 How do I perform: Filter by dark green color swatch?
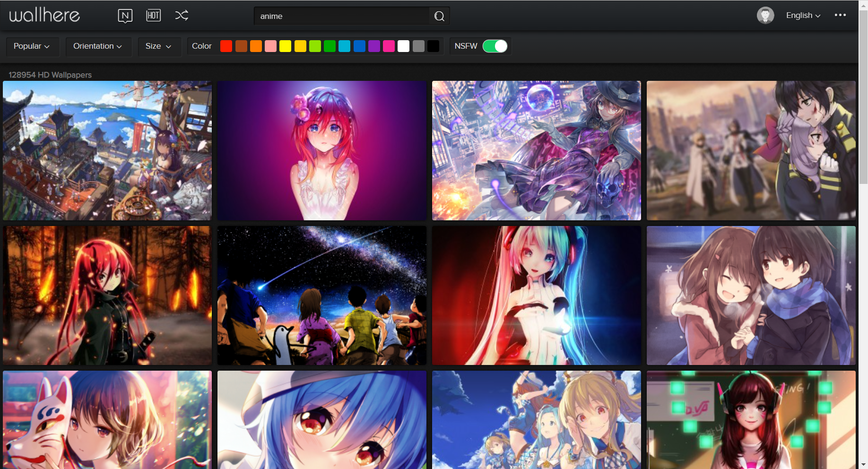330,46
